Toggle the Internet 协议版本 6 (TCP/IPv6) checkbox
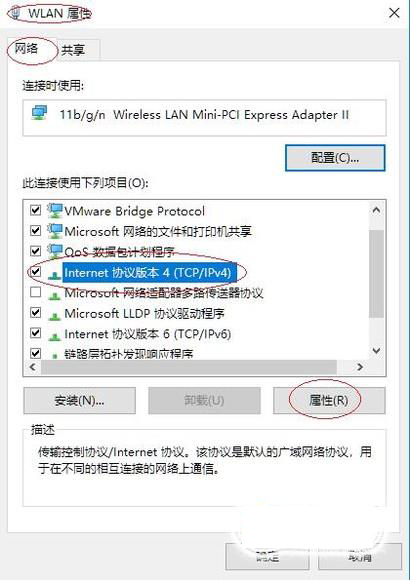410x580 pixels. pyautogui.click(x=35, y=333)
